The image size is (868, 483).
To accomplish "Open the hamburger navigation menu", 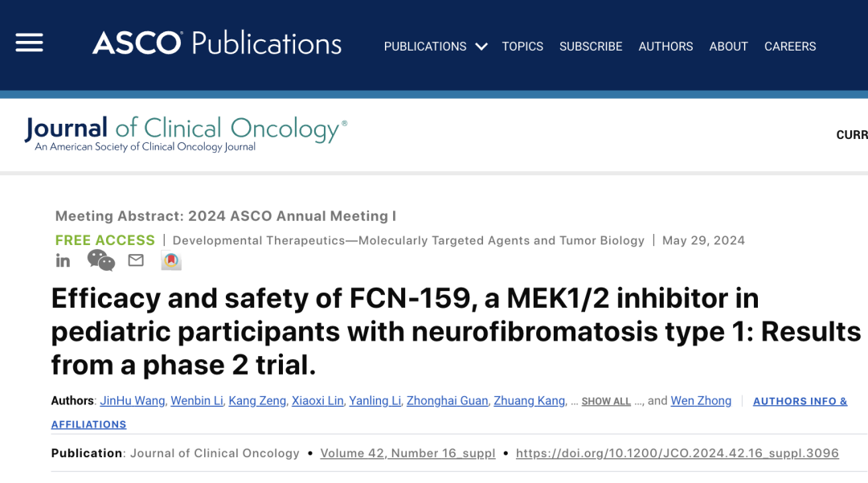I will click(29, 43).
